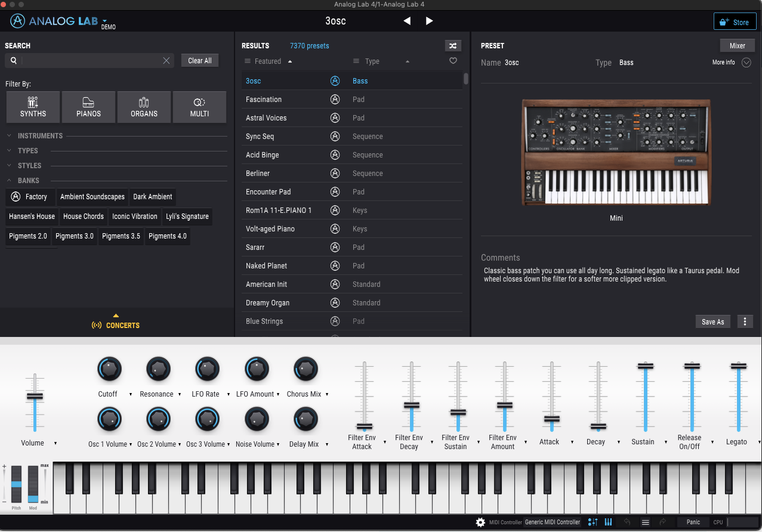
Task: Collapse the BANKS filter section
Action: click(28, 181)
